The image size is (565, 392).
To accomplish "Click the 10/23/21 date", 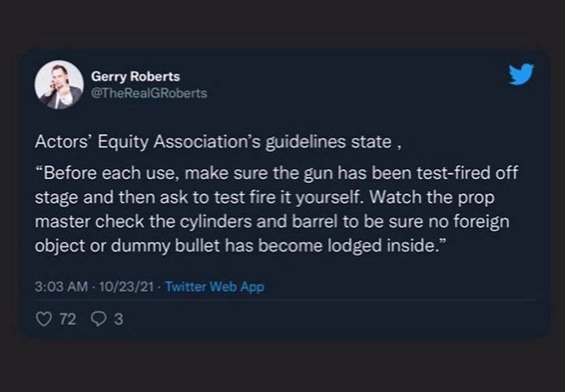I will [x=126, y=287].
